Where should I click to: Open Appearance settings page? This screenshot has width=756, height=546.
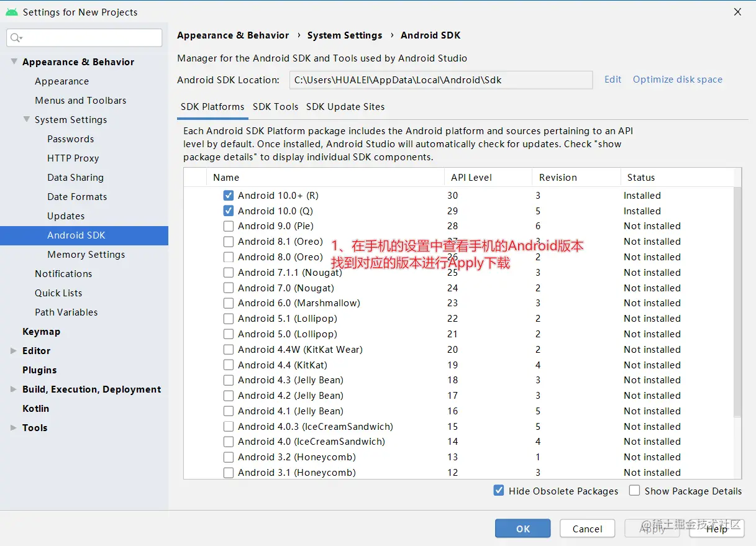click(x=61, y=81)
